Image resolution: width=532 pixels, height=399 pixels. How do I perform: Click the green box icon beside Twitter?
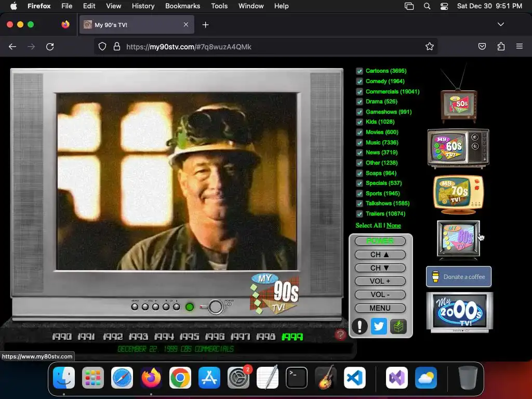pyautogui.click(x=398, y=326)
